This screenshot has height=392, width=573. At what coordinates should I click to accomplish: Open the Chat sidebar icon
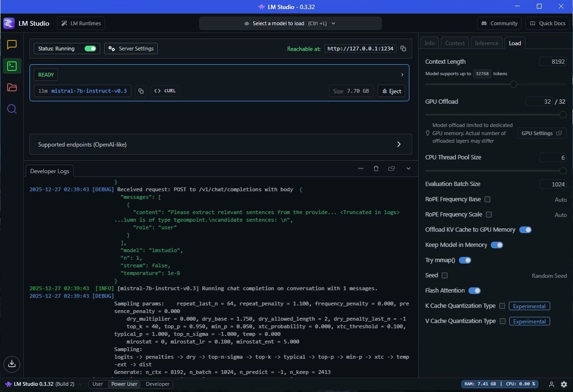12,45
